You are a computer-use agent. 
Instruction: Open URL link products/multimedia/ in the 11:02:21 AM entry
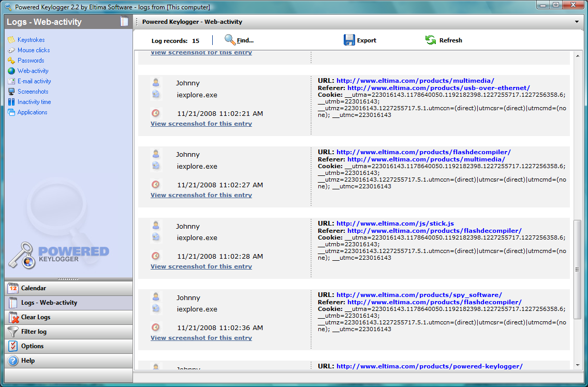coord(415,81)
